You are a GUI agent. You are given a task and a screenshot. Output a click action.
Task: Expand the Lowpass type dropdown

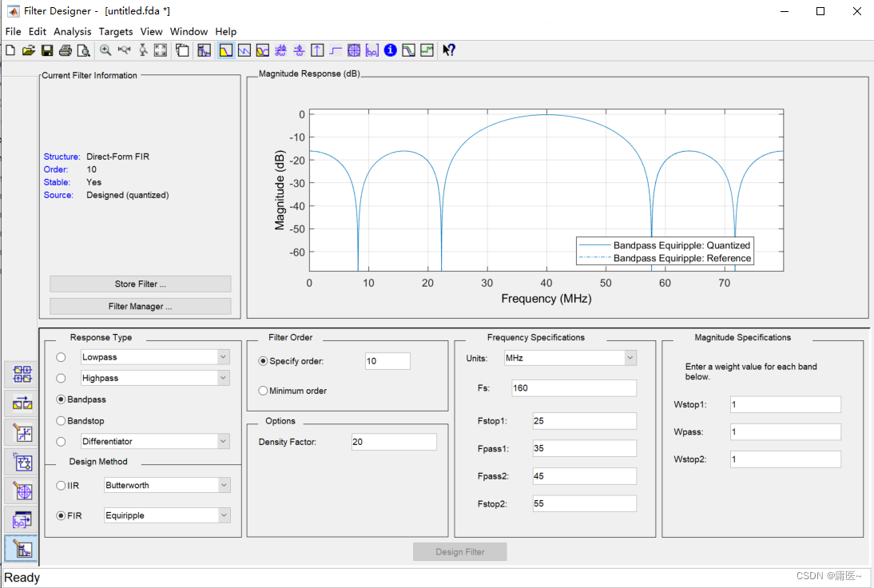[x=224, y=356]
